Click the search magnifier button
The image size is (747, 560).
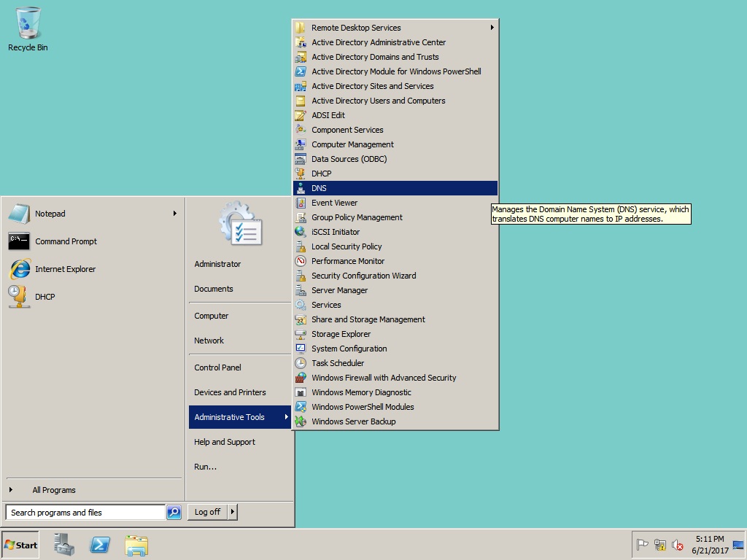174,513
